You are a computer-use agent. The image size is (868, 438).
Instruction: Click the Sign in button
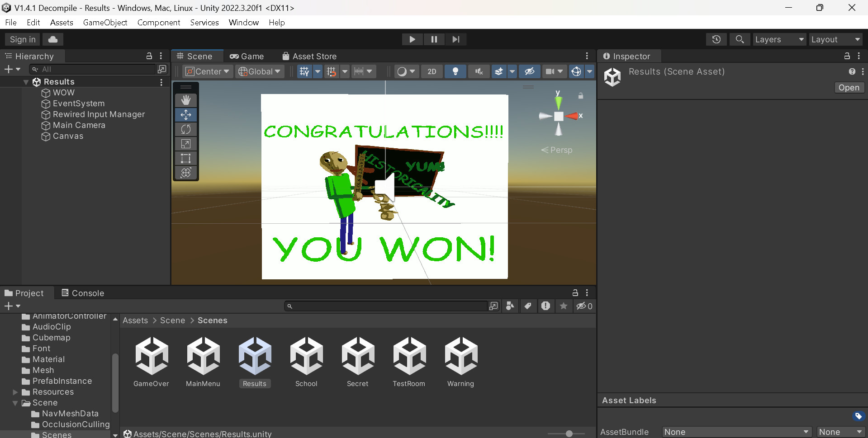pyautogui.click(x=22, y=39)
